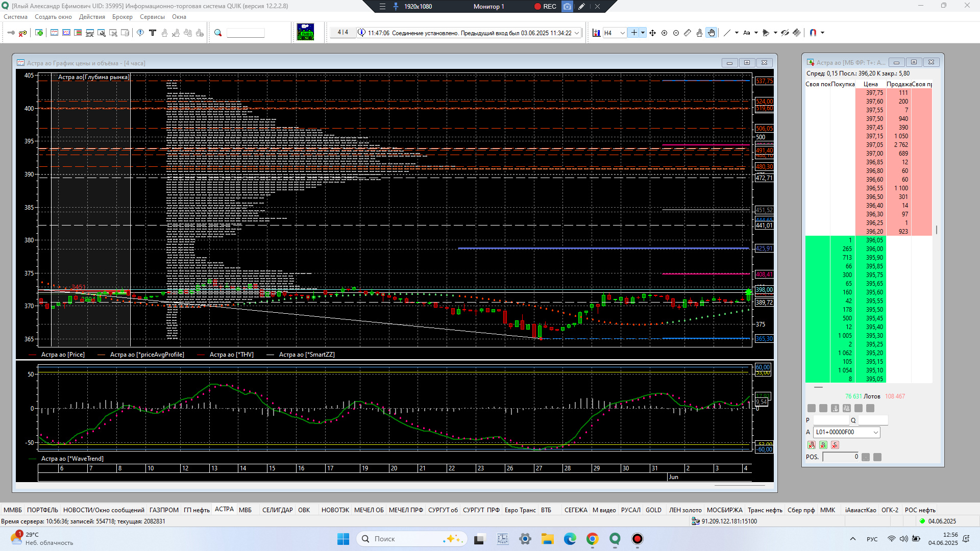Toggle the crosshair cursor mode button
The image size is (980, 551).
[x=633, y=33]
